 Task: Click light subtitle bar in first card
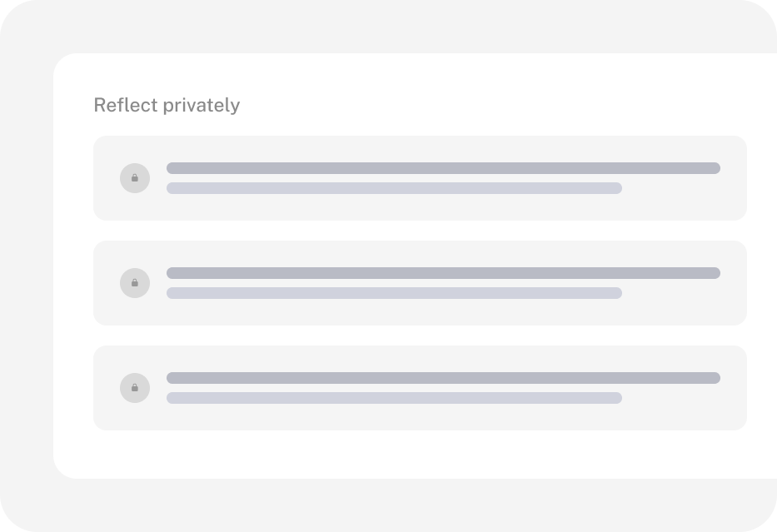point(395,188)
